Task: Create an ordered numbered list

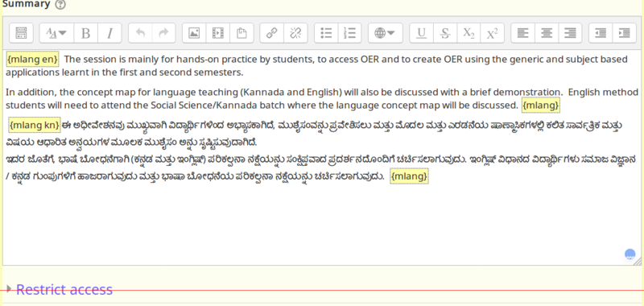Action: 349,33
